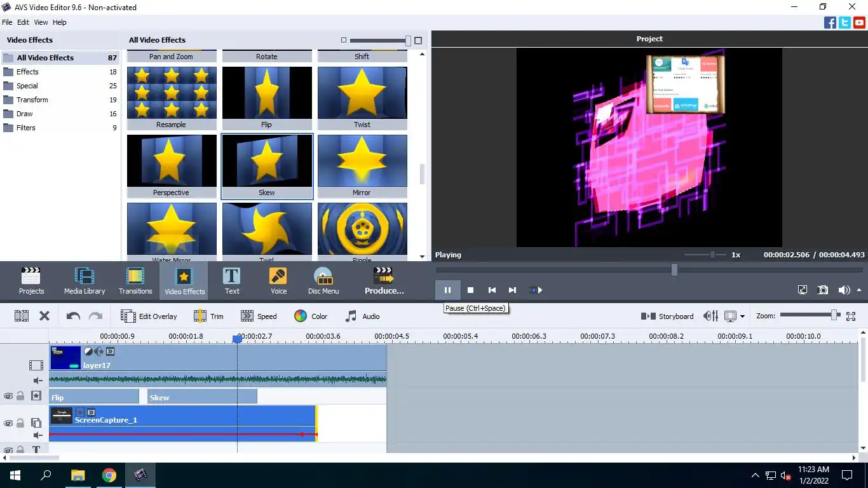Select the Transform folder

[x=60, y=100]
